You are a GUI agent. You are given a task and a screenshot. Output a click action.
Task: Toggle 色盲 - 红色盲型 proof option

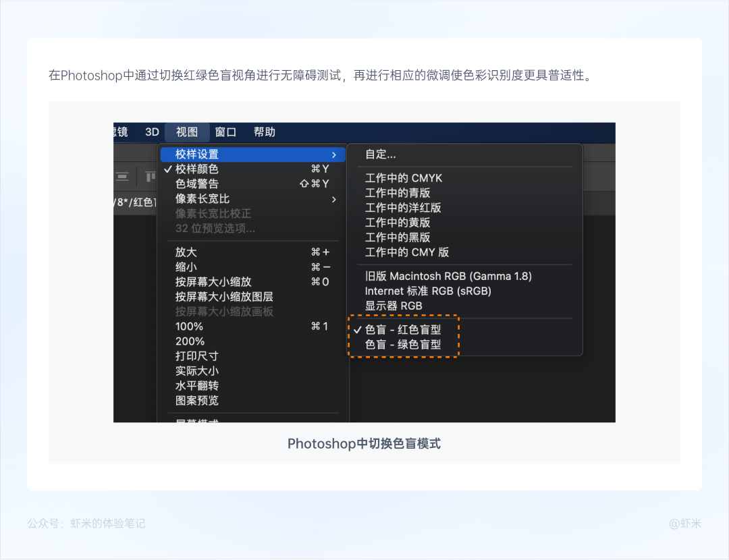(403, 329)
